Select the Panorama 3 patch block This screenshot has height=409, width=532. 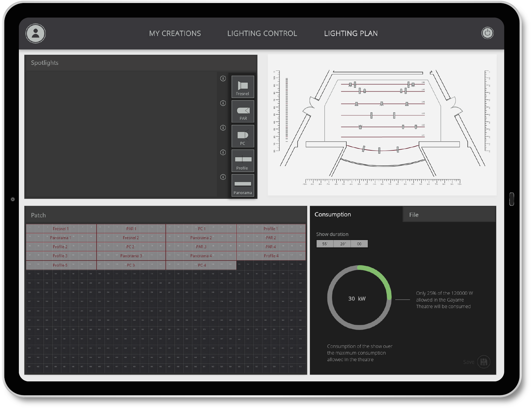tap(131, 256)
